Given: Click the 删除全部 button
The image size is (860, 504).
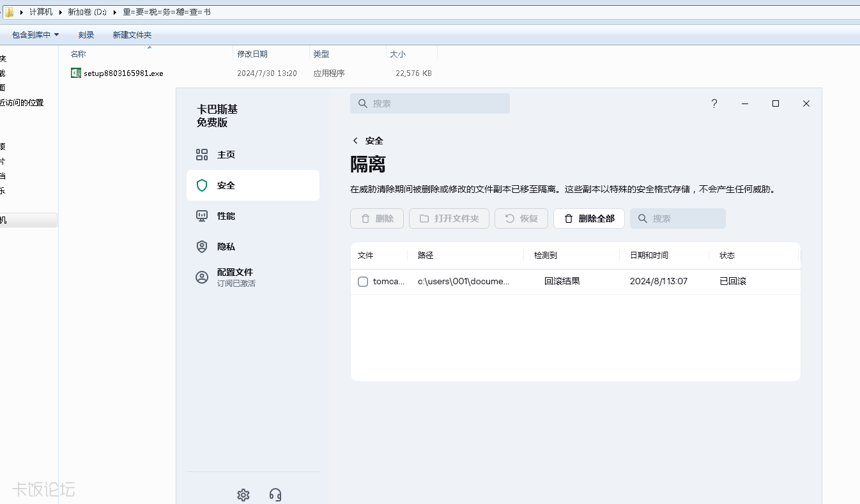Looking at the screenshot, I should tap(589, 218).
